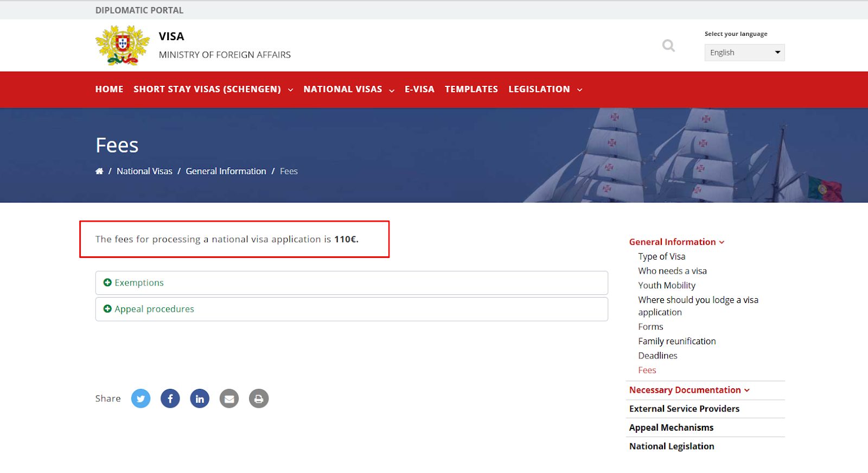Viewport: 868px width, 473px height.
Task: Go to Home in navigation bar
Action: pos(109,89)
